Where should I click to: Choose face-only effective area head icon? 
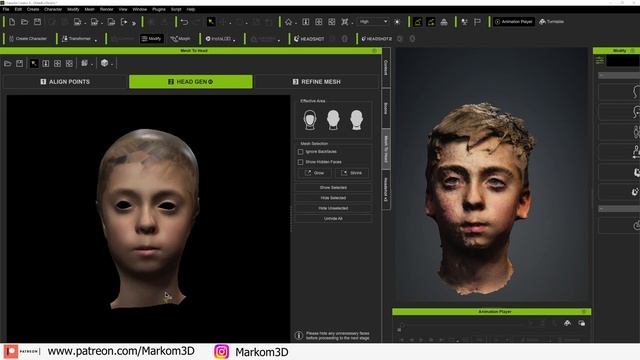(310, 120)
